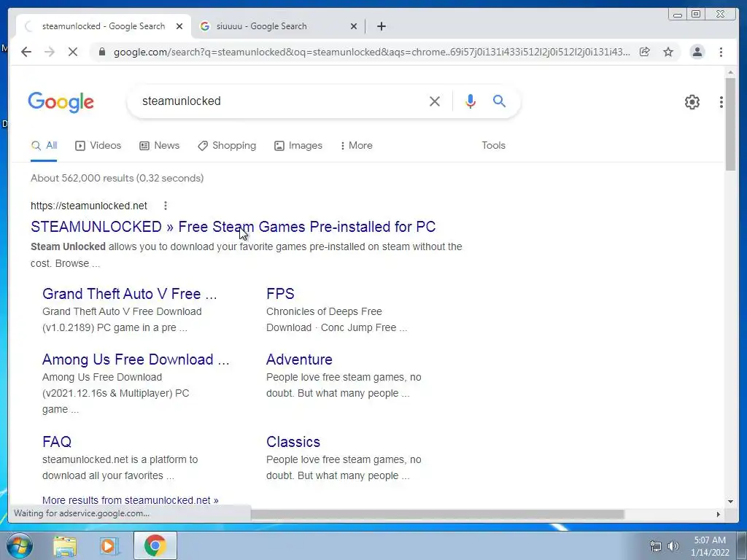The width and height of the screenshot is (747, 560).
Task: Start voice search with microphone icon
Action: [x=471, y=101]
